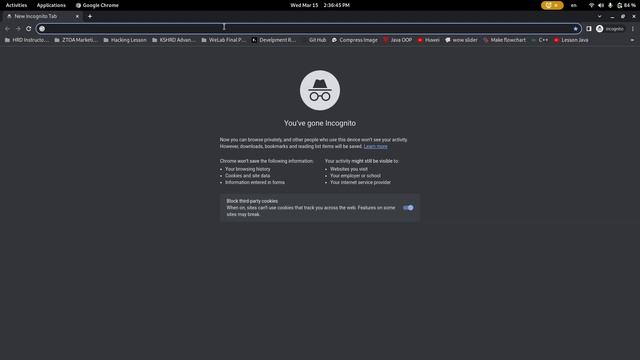Open the C++ bookmark
This screenshot has height=360, width=640.
(540, 40)
